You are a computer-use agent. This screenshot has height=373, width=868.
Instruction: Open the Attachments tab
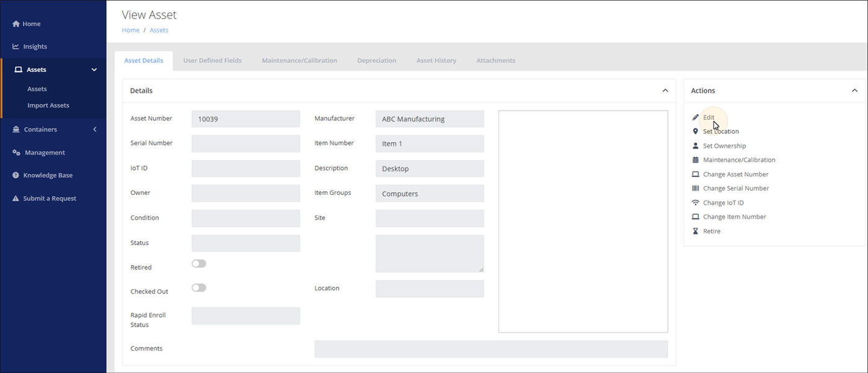click(x=496, y=61)
